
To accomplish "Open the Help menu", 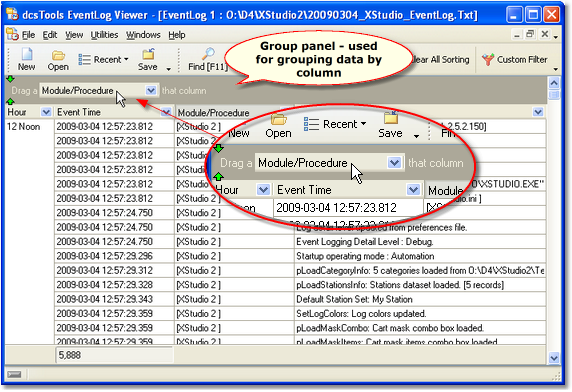I will pyautogui.click(x=177, y=35).
